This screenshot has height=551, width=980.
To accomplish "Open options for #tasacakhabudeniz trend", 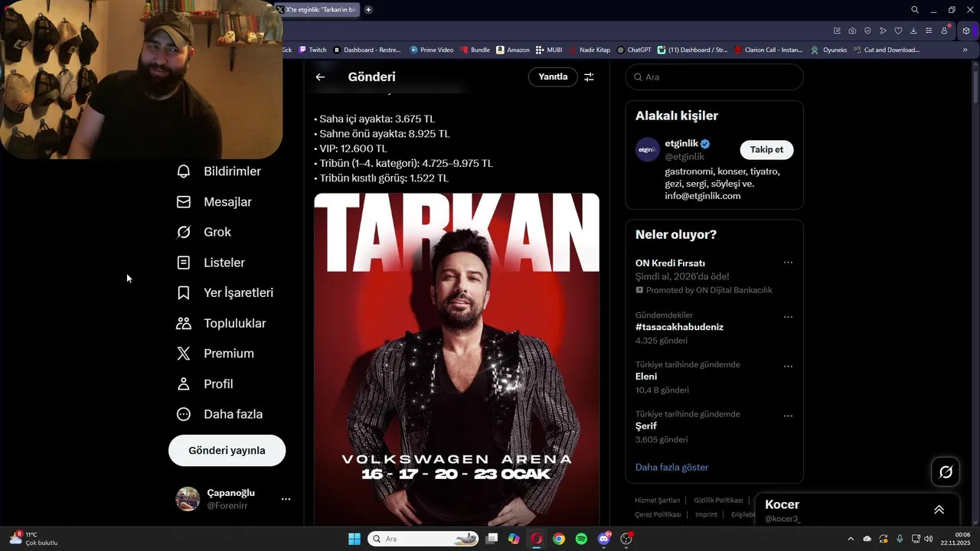I will [788, 317].
